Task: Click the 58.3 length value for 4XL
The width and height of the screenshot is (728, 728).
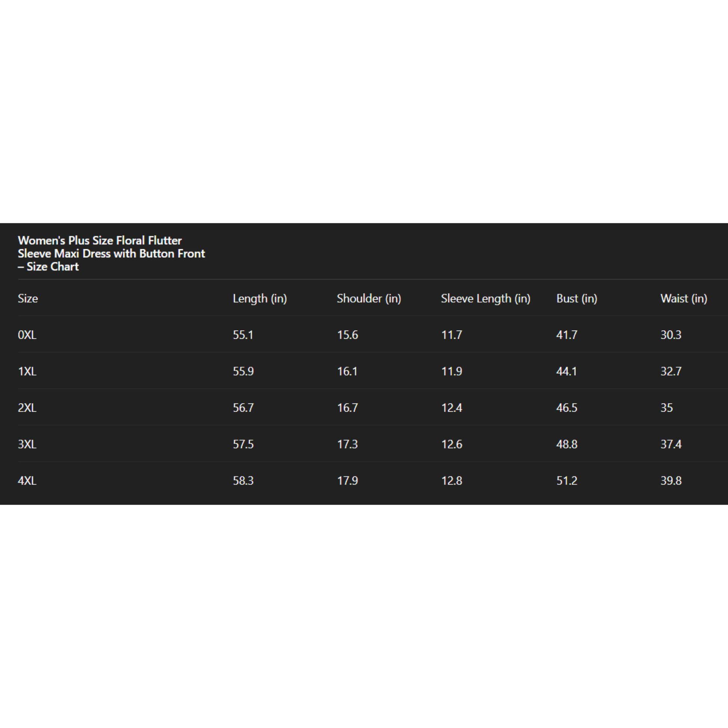Action: (x=243, y=481)
